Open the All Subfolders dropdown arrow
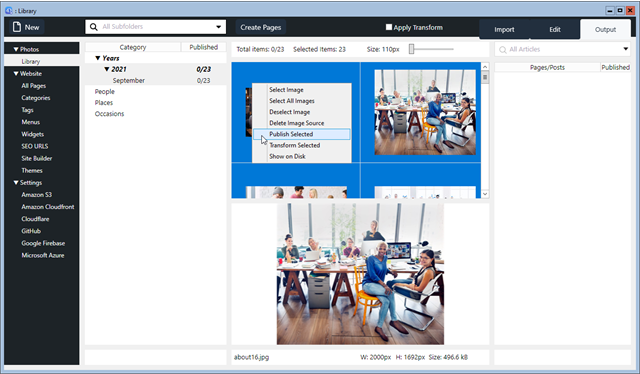640x374 pixels. [x=219, y=27]
